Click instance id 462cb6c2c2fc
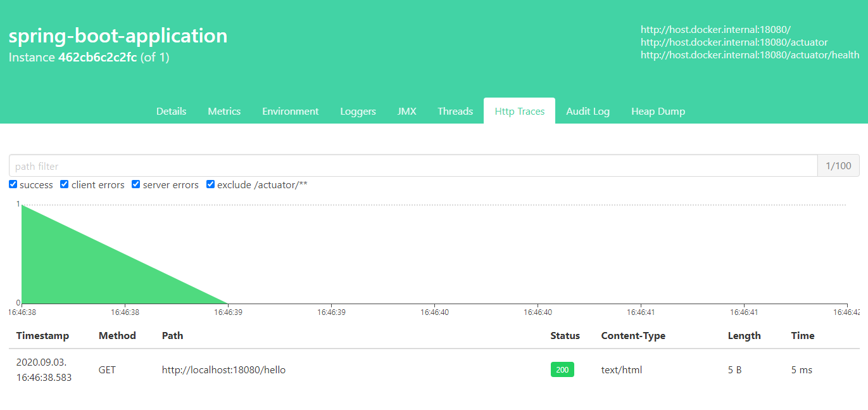The image size is (868, 410). click(97, 57)
